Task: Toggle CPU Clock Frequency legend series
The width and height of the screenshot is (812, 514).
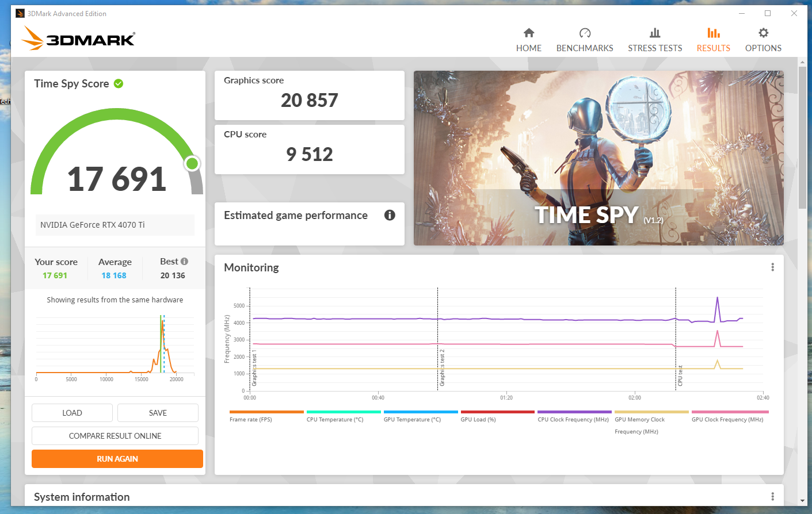Action: (x=574, y=416)
